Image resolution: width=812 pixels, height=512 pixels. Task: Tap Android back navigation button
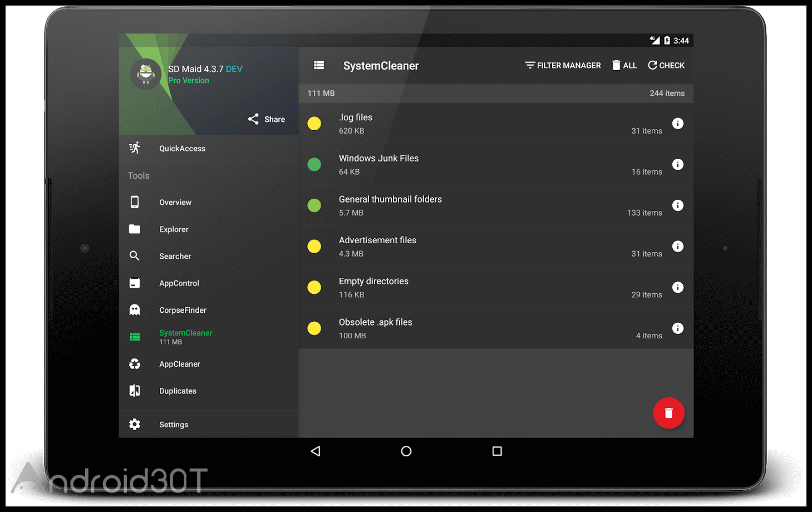tap(316, 451)
